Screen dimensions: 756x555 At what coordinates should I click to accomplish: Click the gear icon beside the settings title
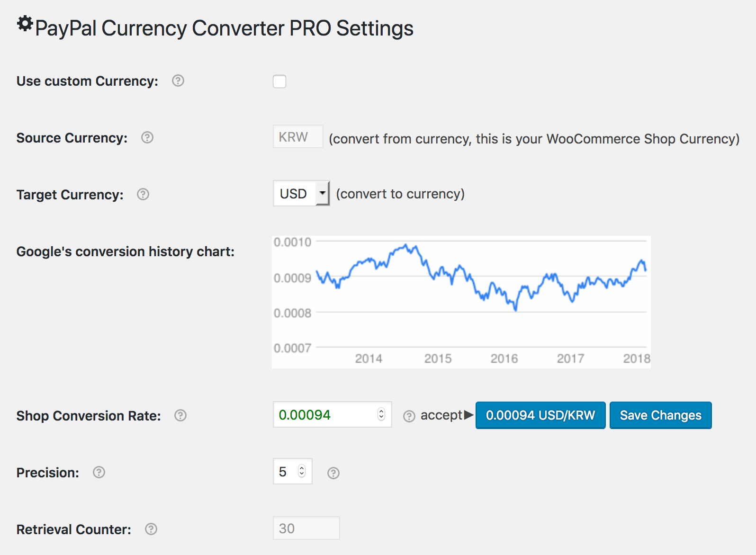coord(25,23)
